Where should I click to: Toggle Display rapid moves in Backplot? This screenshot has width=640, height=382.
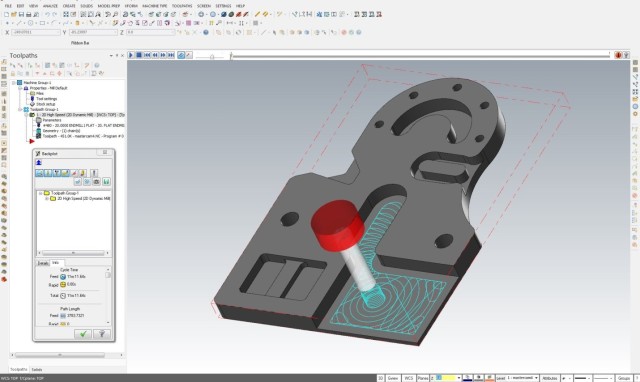click(x=65, y=173)
